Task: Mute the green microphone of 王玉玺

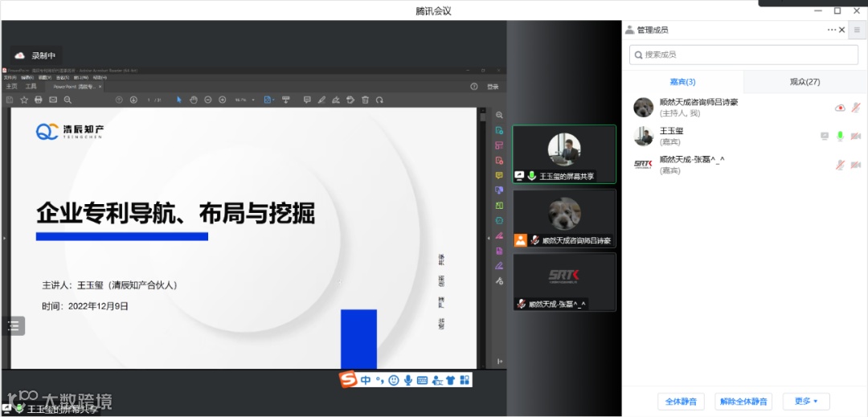Action: [x=841, y=136]
